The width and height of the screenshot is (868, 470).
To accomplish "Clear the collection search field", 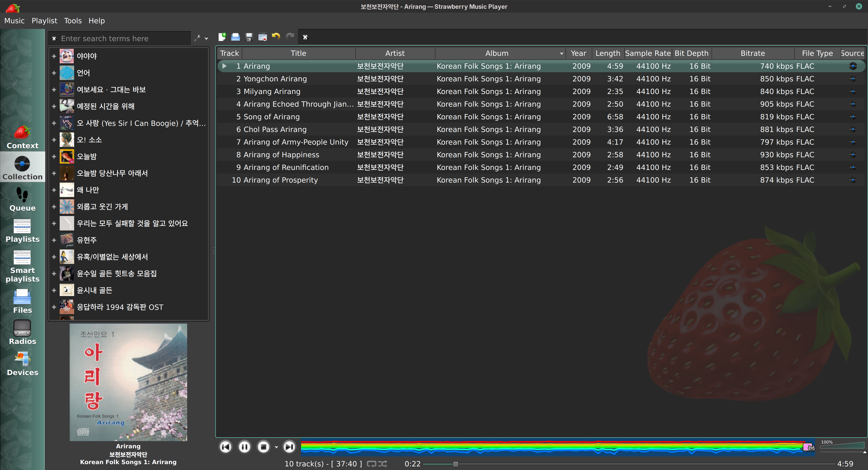I will point(54,39).
